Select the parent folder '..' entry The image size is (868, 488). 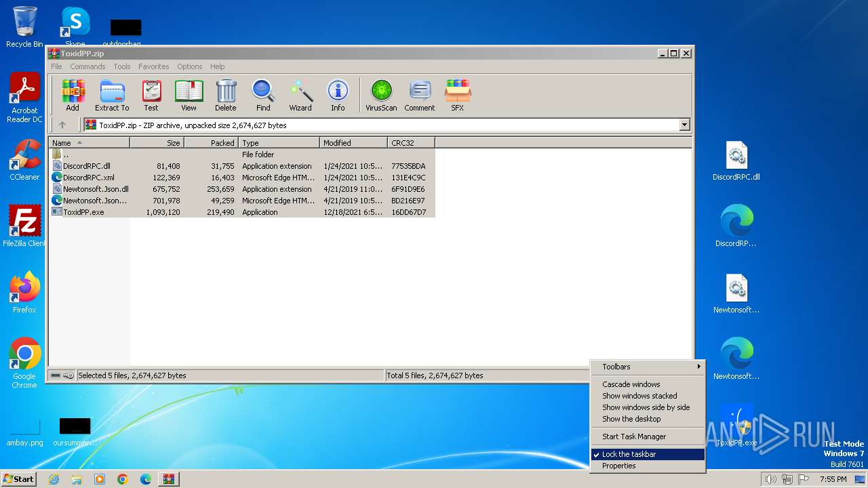click(x=241, y=155)
